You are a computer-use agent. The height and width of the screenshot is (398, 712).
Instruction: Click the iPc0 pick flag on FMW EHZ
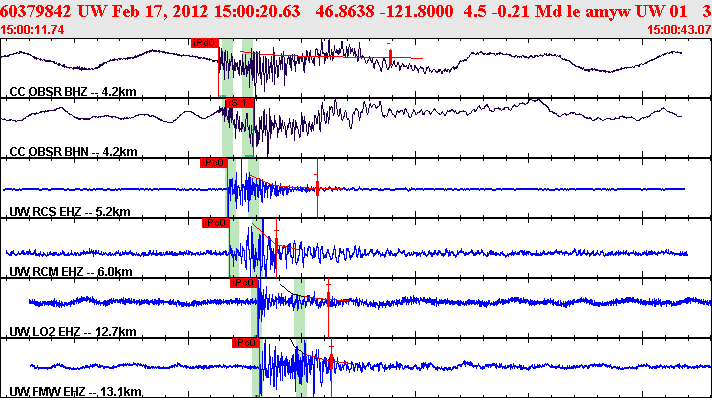click(x=246, y=343)
